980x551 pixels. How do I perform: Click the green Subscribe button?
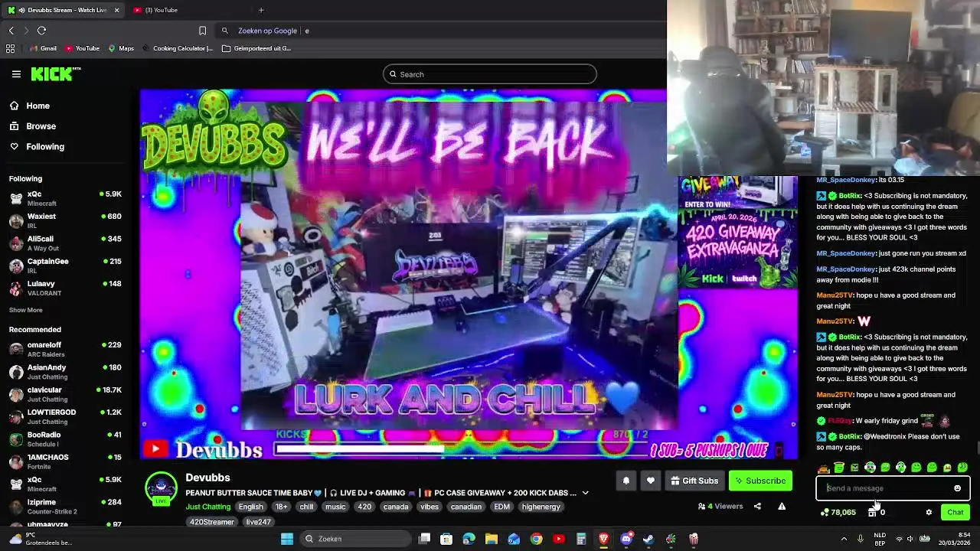click(760, 481)
